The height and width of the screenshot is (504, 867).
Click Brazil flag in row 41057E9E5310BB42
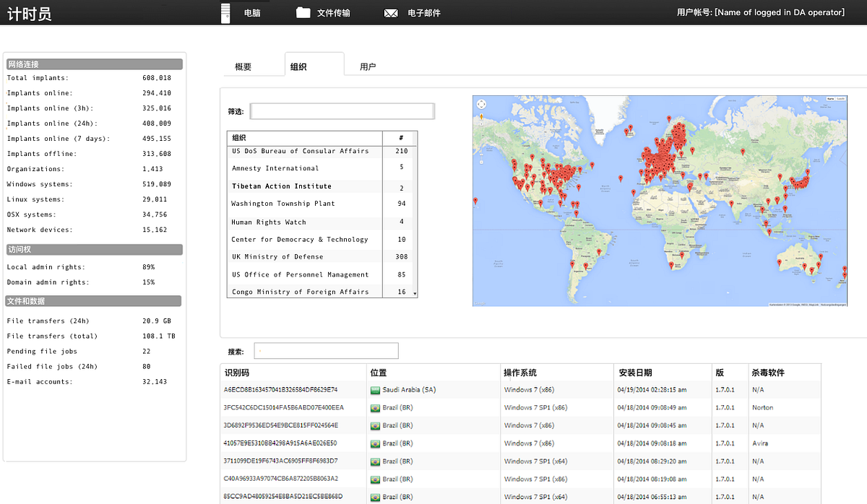click(375, 443)
